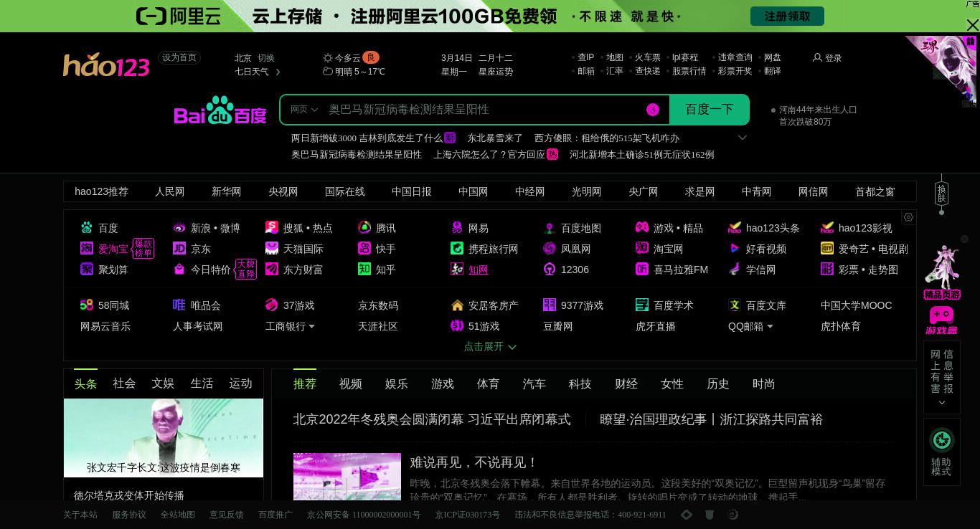The height and width of the screenshot is (529, 980).
Task: Click the 网易 logo icon
Action: pos(457,228)
